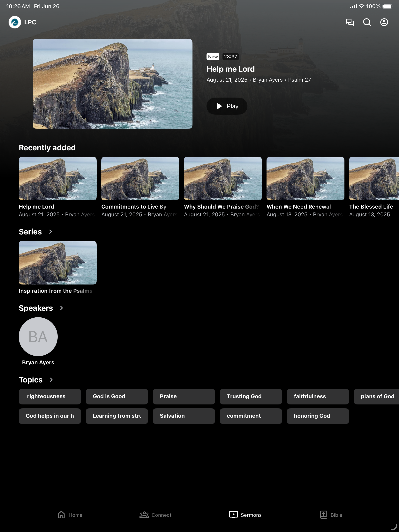Open the Speakers heading
This screenshot has width=399, height=532.
[36, 308]
